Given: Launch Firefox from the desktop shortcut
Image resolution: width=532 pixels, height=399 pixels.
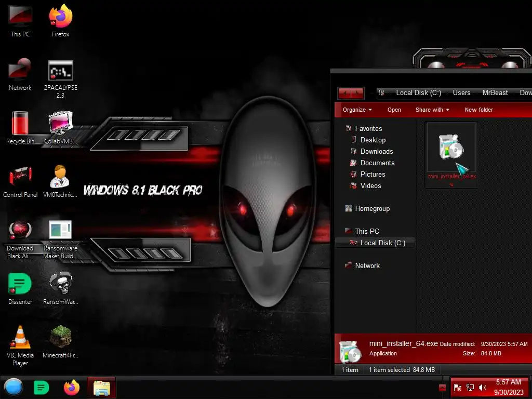Looking at the screenshot, I should [x=60, y=20].
